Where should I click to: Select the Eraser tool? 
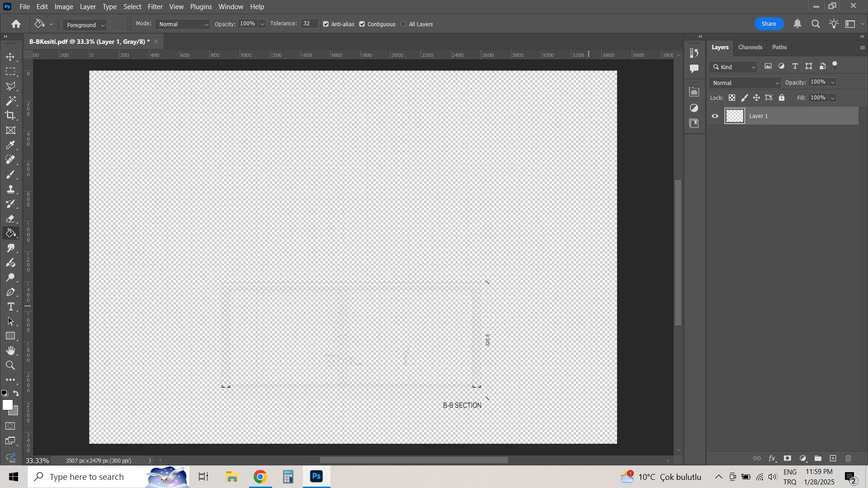click(10, 219)
